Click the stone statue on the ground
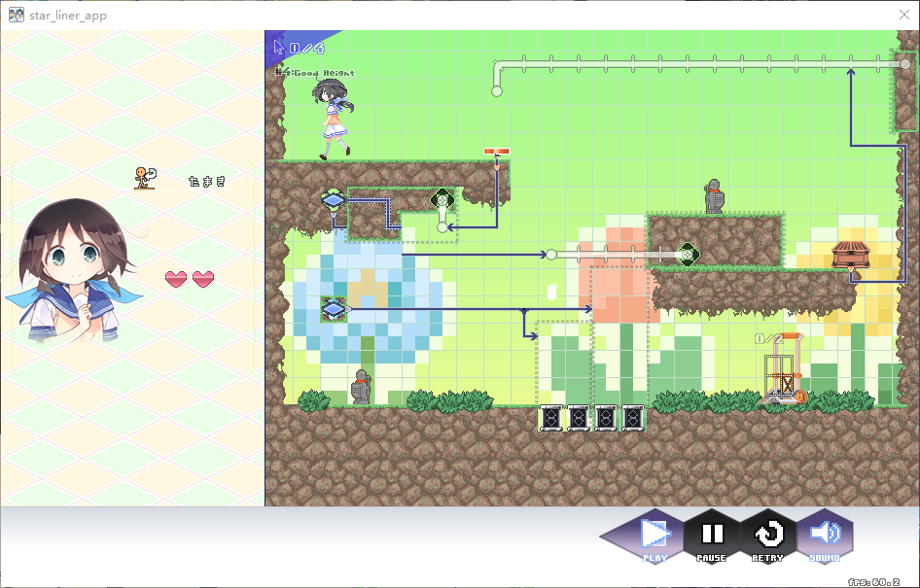 coord(361,387)
